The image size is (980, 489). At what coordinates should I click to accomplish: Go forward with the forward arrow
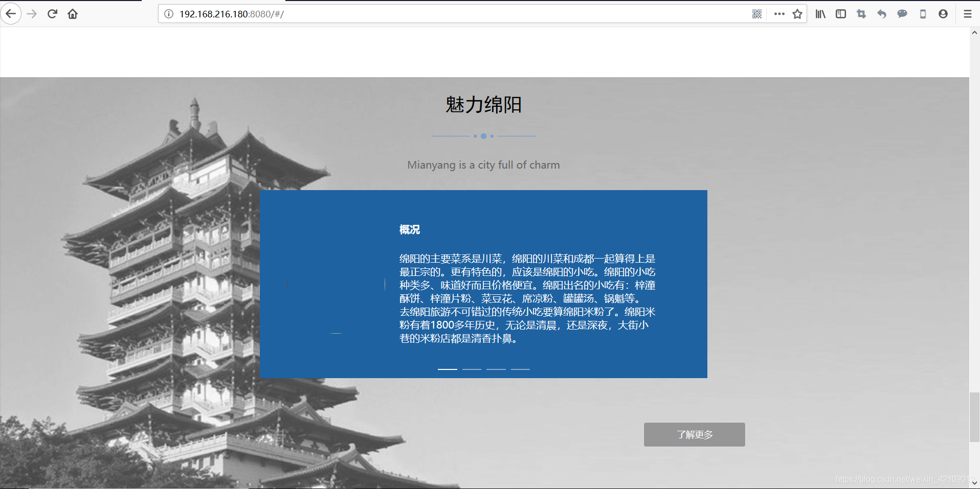pos(32,14)
